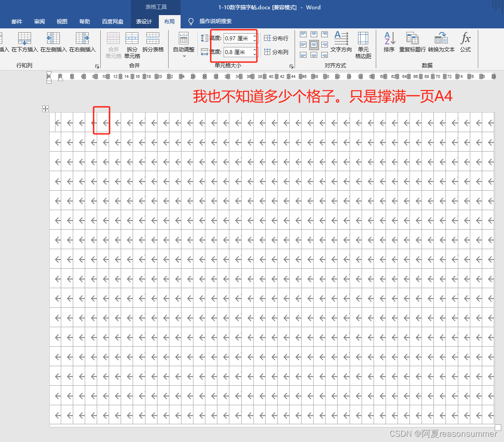Decrease column width with down stepper
The image size is (504, 442).
pos(255,54)
